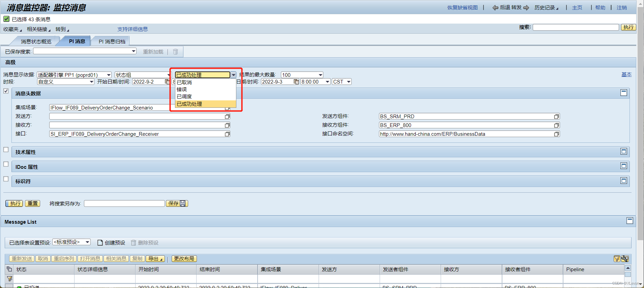Open value help for 发送方组件 field
The height and width of the screenshot is (288, 644).
pos(556,117)
